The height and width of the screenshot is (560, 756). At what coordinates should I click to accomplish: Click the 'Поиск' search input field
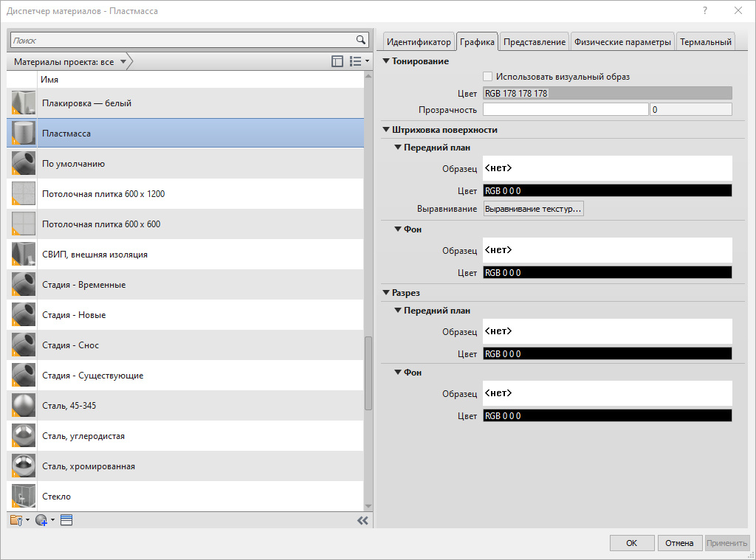point(181,40)
